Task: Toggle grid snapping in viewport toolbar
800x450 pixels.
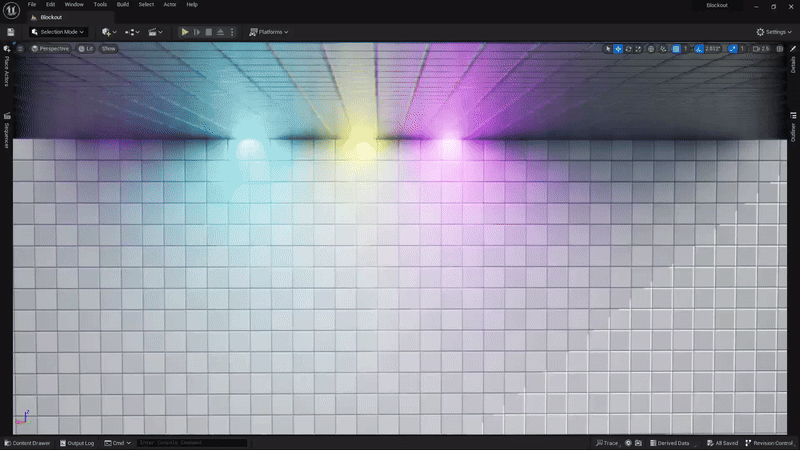Action: click(x=676, y=48)
